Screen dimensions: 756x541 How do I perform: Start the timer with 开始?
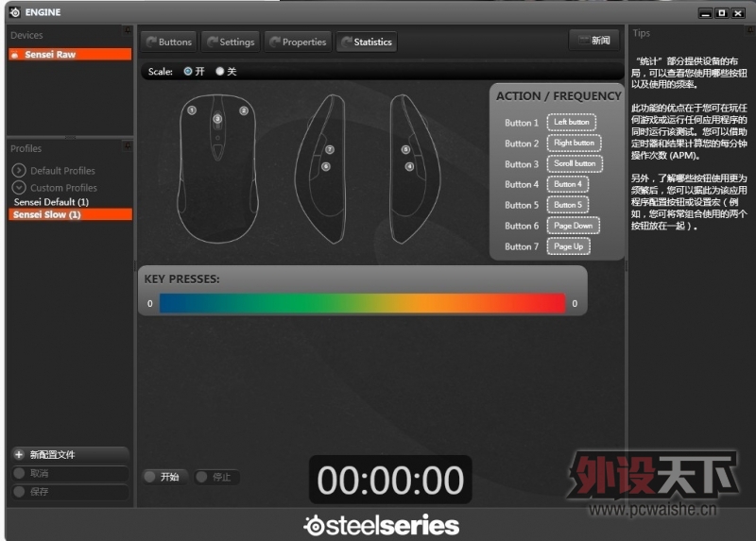pos(163,477)
